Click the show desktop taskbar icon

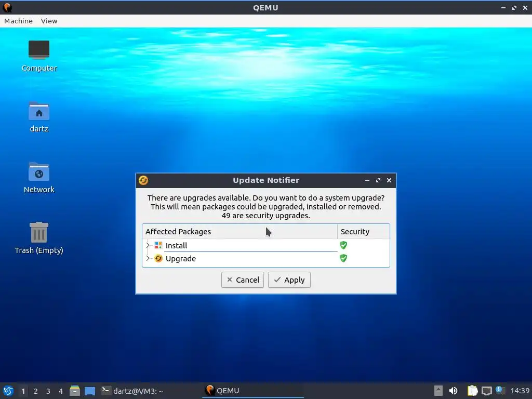pyautogui.click(x=90, y=391)
